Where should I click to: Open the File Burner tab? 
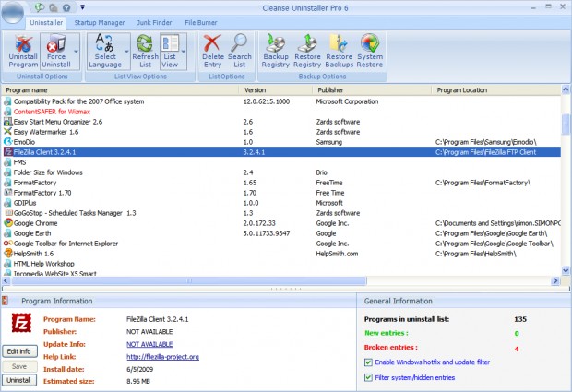click(x=201, y=23)
